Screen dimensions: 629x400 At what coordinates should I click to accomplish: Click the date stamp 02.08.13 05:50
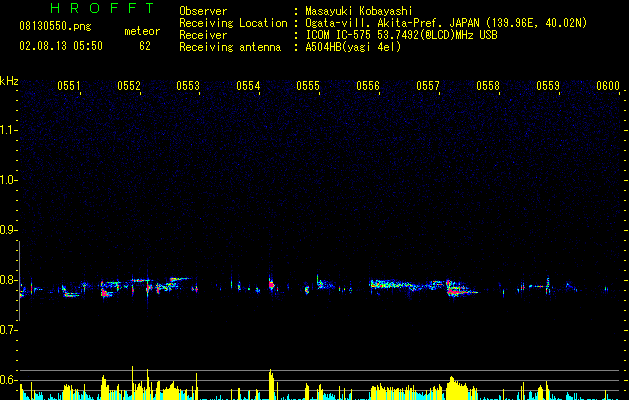(x=61, y=46)
